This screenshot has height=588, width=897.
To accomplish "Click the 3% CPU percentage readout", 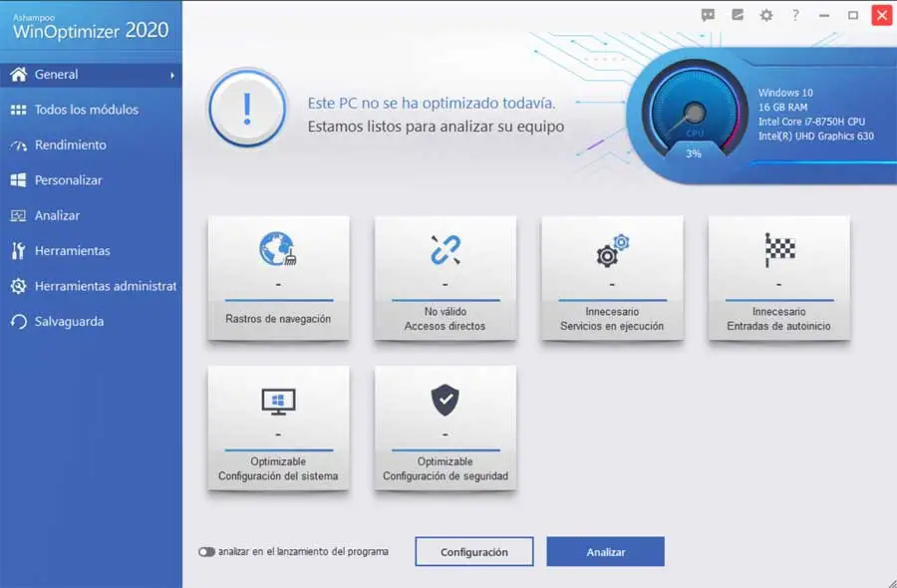I will (x=694, y=153).
